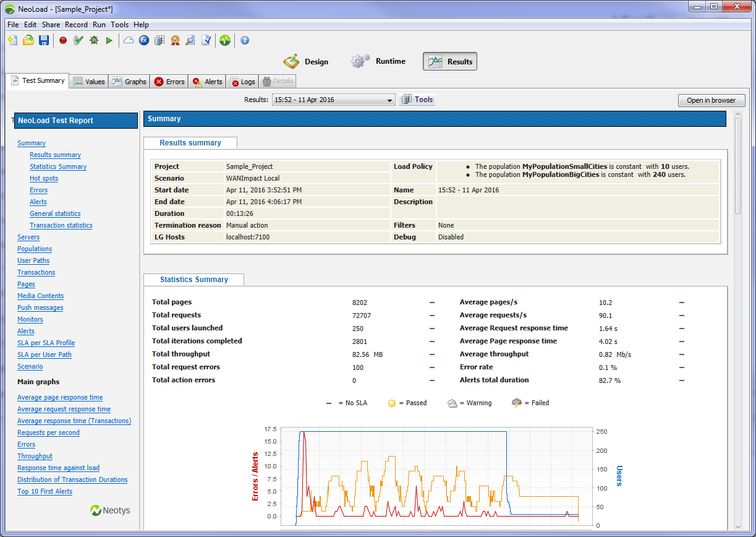Go to Hot spots link
This screenshot has width=756, height=537.
click(44, 178)
